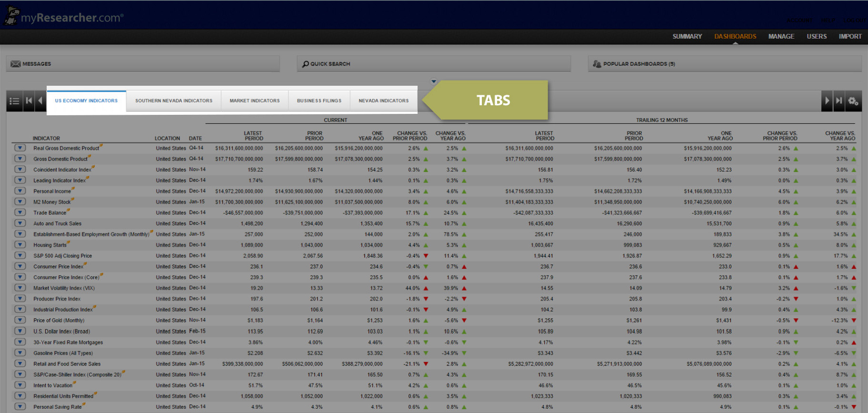Screen dimensions: 868x413
Task: Go to the next dashboard tab arrow
Action: coord(827,101)
